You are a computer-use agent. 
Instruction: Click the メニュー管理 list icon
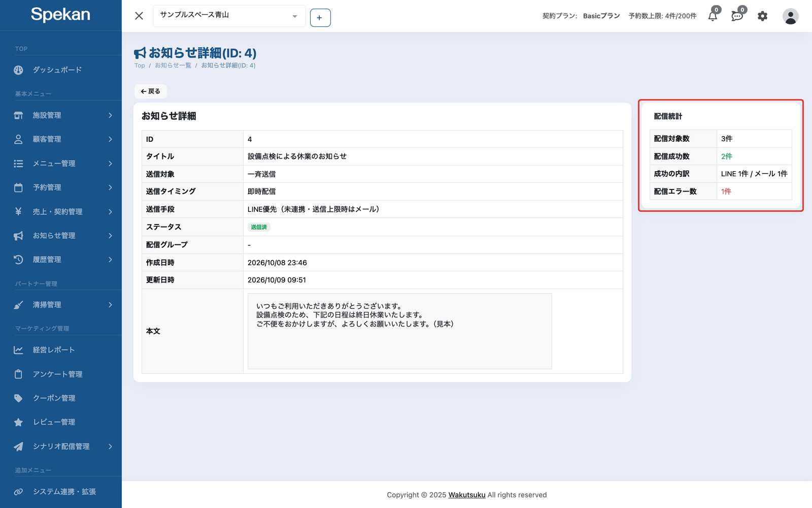(18, 164)
